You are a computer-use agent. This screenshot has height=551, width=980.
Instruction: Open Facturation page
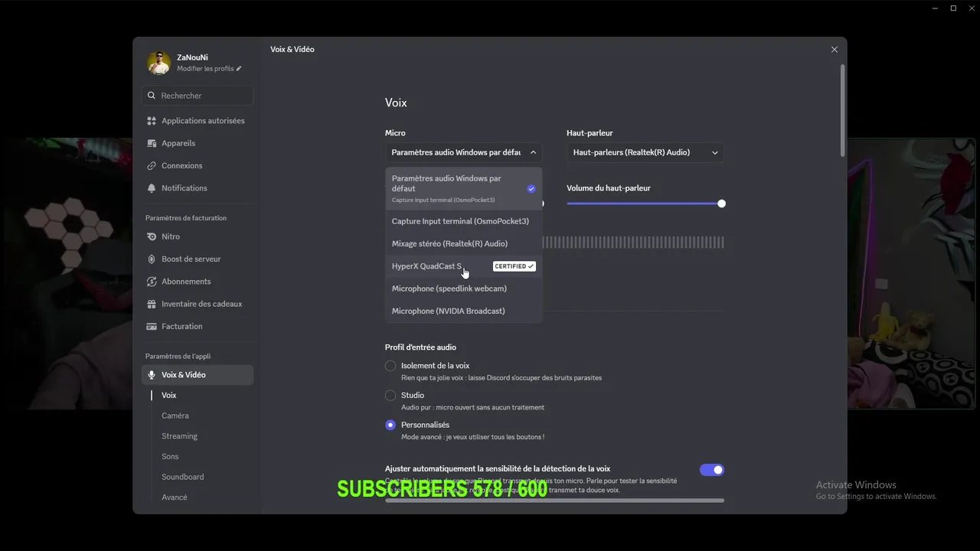tap(198, 326)
